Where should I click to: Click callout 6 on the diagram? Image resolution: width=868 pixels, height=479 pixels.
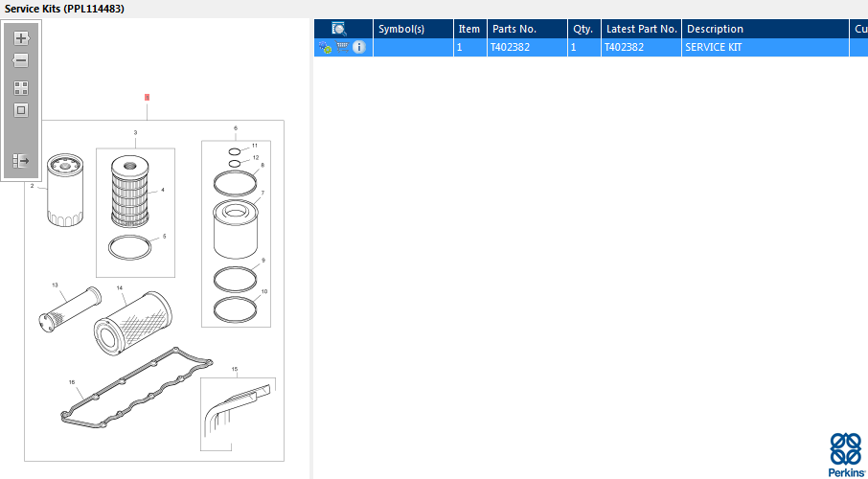(x=236, y=128)
